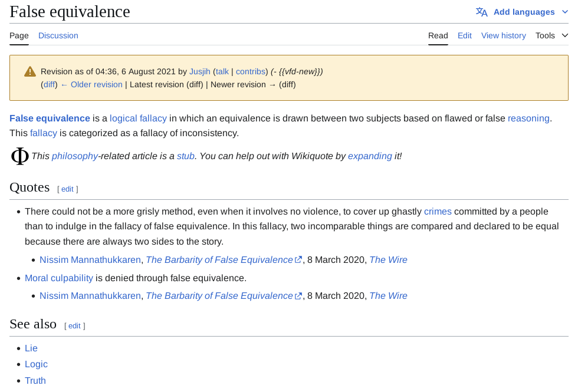Open Jusjih's talk link

tap(222, 71)
